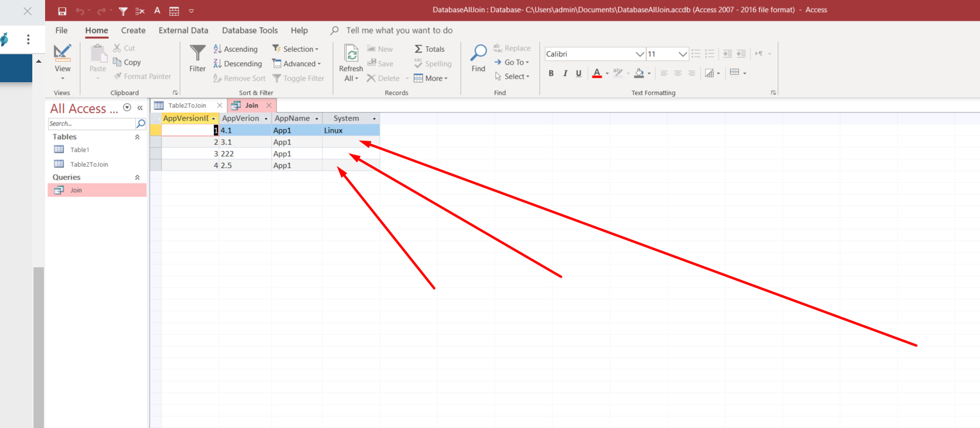This screenshot has height=428, width=980.
Task: Click the navigation pane Search box
Action: tap(91, 124)
